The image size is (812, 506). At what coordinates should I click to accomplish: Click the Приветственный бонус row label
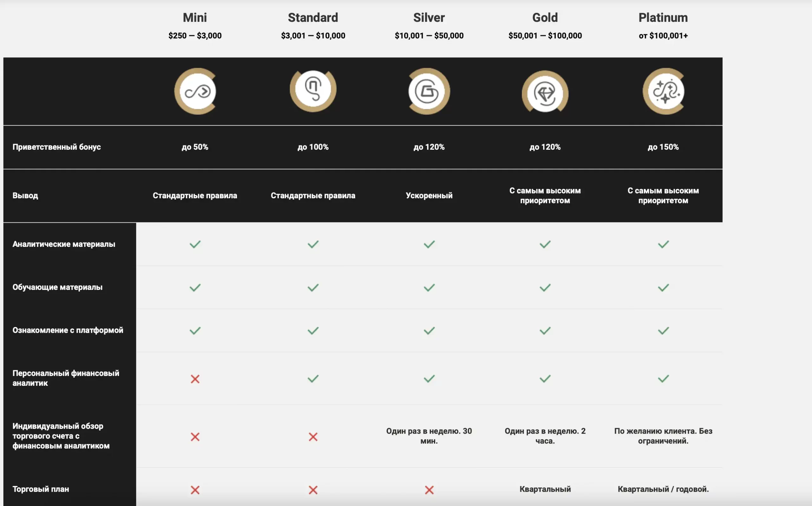[x=56, y=147]
